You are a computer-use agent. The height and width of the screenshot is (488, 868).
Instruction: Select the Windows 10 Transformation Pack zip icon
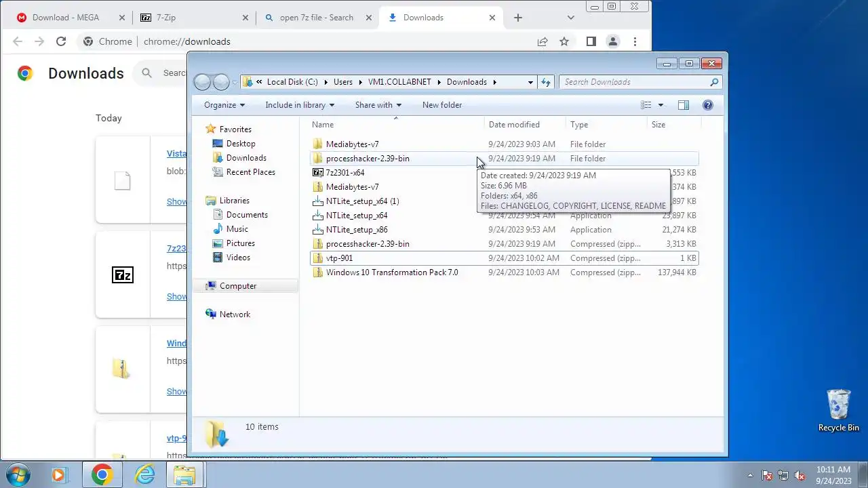317,272
